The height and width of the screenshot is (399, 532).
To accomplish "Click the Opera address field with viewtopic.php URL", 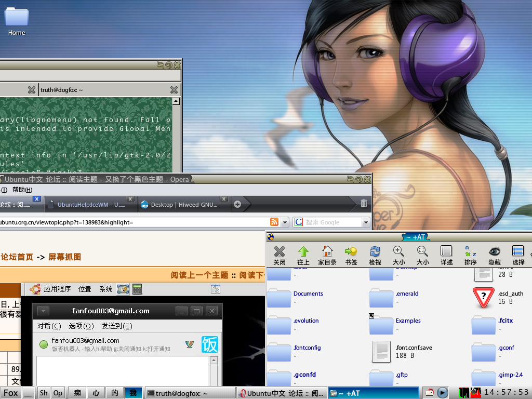I will click(x=134, y=222).
